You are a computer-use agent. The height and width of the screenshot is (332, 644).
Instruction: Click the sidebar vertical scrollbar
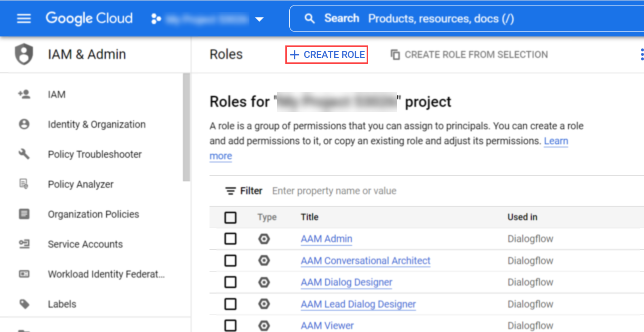click(x=187, y=127)
